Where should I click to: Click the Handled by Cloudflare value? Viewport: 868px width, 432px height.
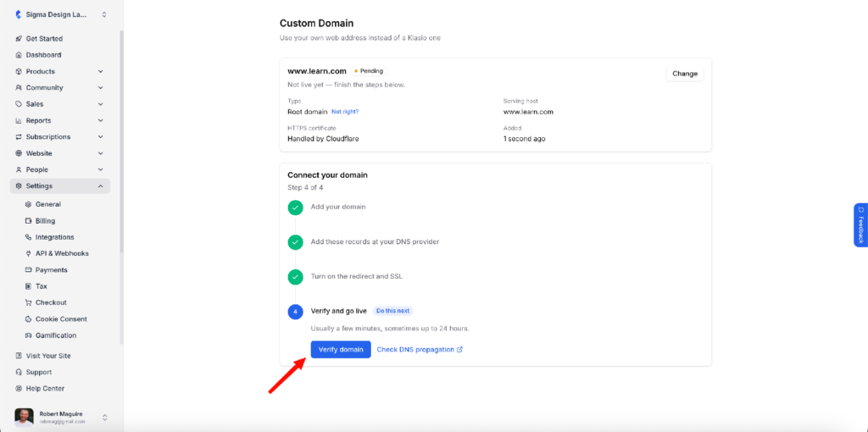[323, 139]
